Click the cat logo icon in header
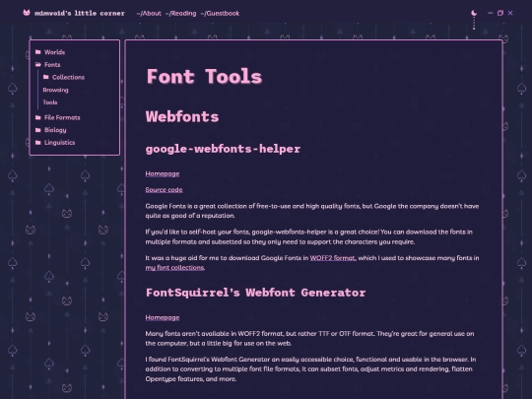 pyautogui.click(x=27, y=13)
